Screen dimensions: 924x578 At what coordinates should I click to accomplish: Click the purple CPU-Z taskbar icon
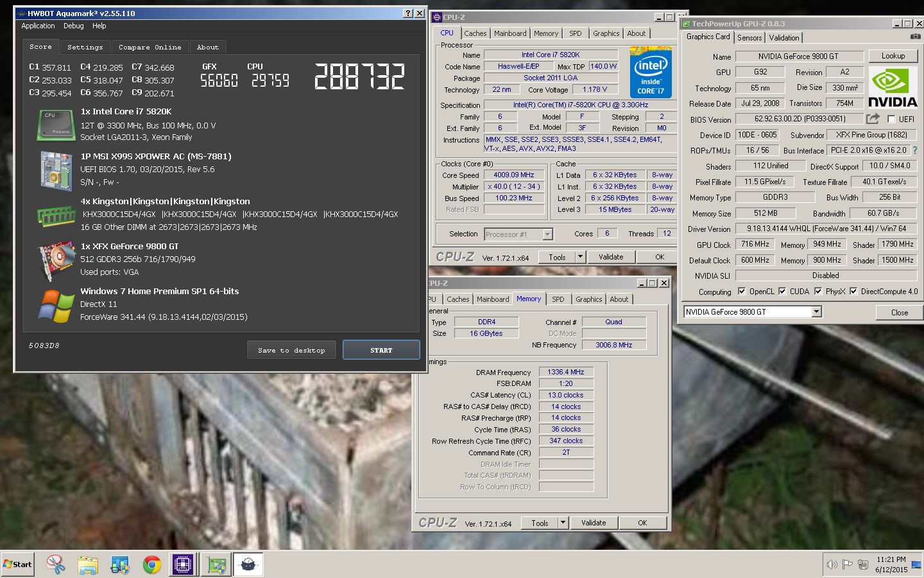click(x=183, y=565)
